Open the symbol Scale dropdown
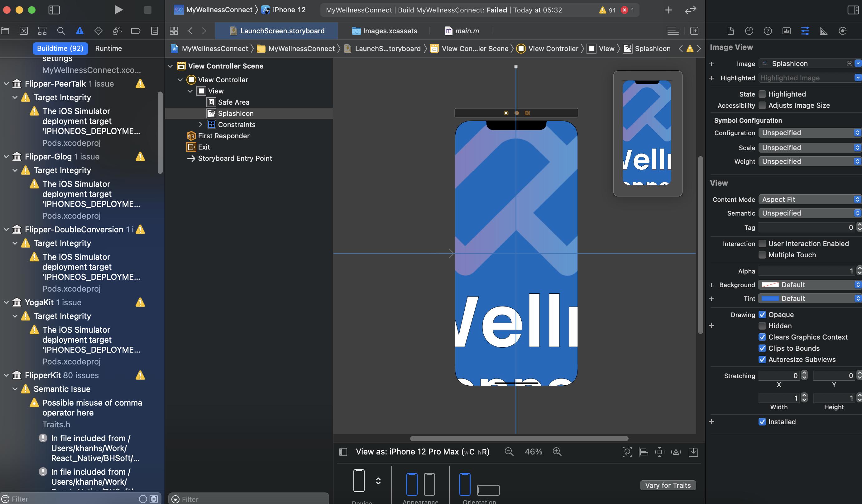This screenshot has width=862, height=504. 810,148
